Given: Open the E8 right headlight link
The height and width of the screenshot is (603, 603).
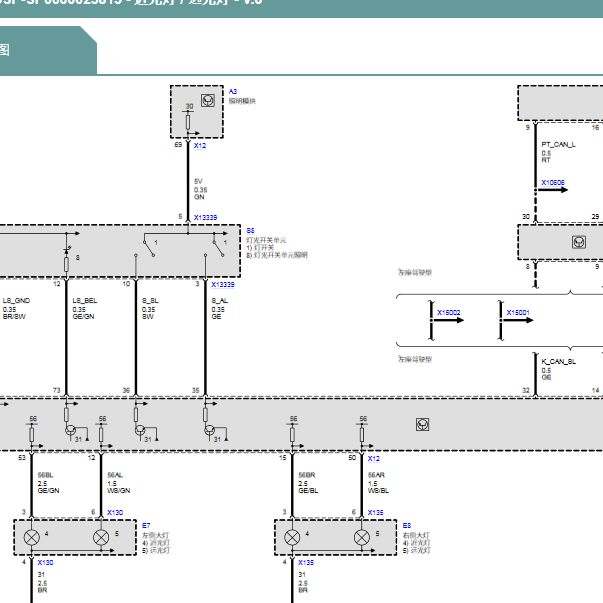Looking at the screenshot, I should pos(407,526).
